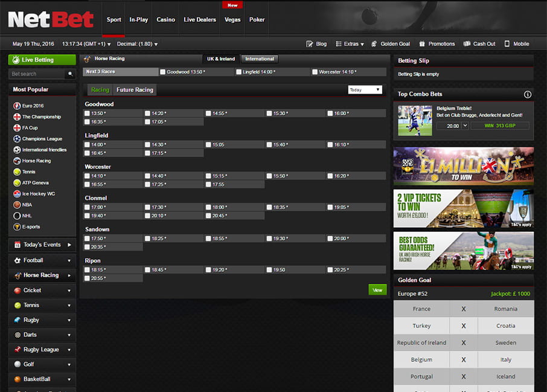Switch to the Future Racing tab
The image size is (547, 392).
135,90
